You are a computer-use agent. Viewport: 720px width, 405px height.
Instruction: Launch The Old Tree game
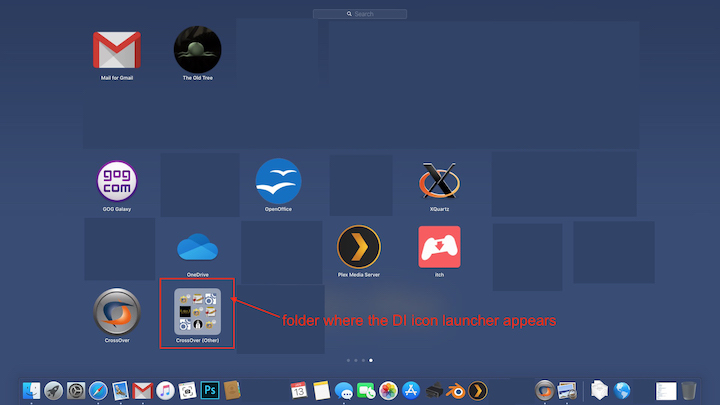click(x=197, y=50)
